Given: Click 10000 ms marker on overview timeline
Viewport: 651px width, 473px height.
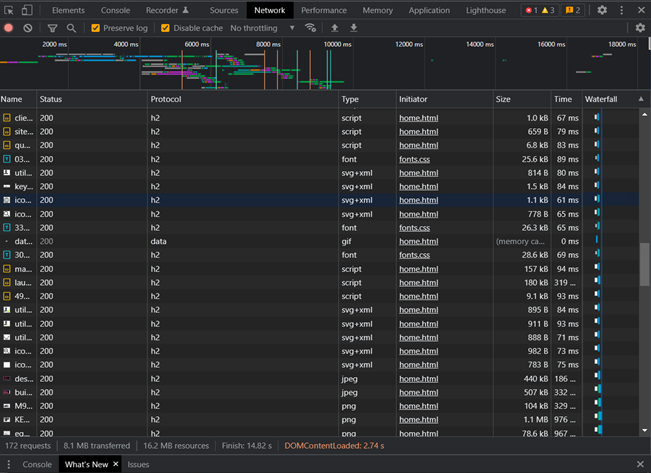Looking at the screenshot, I should tap(338, 45).
